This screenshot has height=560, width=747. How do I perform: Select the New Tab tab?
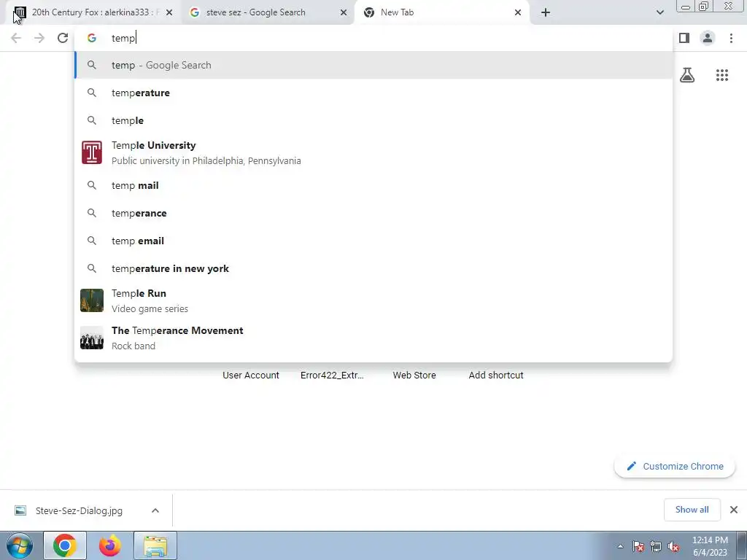click(441, 12)
